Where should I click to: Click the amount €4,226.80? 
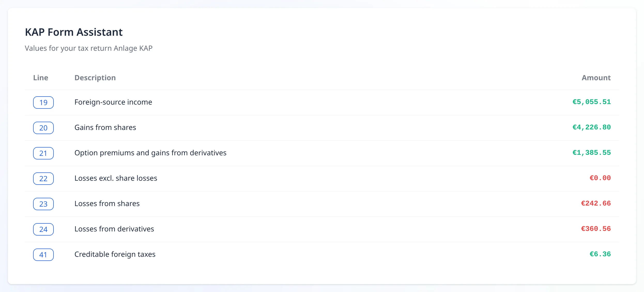(x=592, y=127)
